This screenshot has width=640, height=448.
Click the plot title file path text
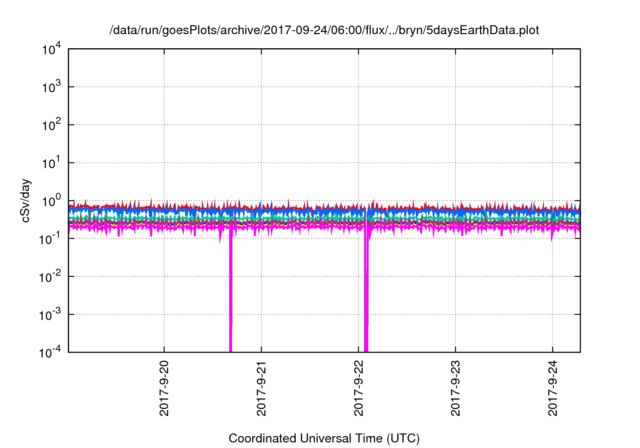coord(324,30)
